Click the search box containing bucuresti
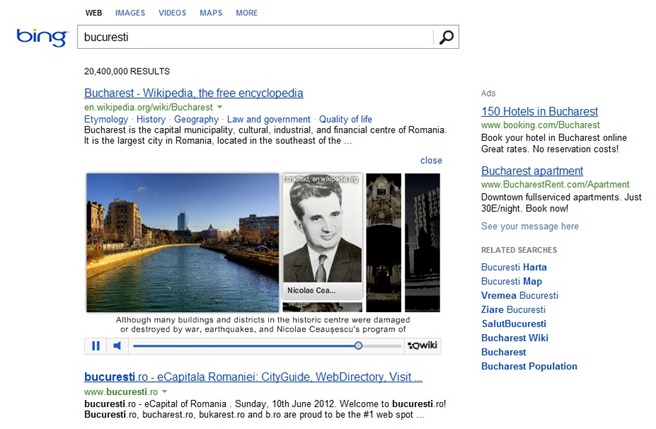This screenshot has height=429, width=656. (255, 37)
